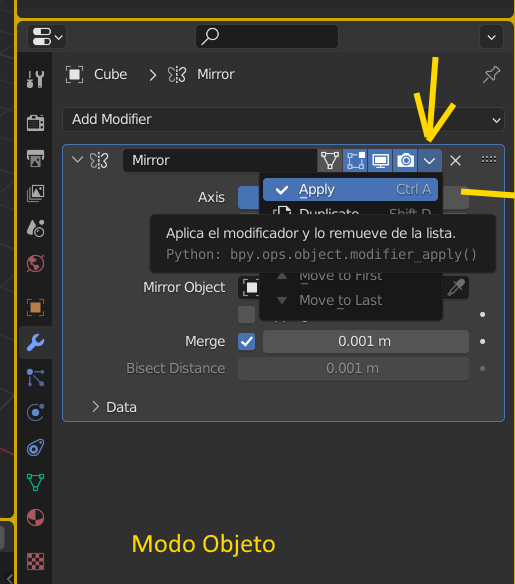Image resolution: width=515 pixels, height=584 pixels.
Task: Open the Output properties tab
Action: point(36,158)
